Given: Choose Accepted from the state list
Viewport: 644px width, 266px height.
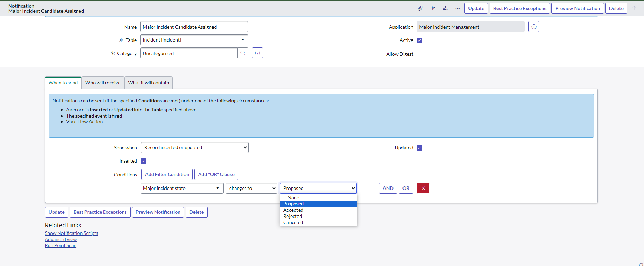Looking at the screenshot, I should [318, 210].
